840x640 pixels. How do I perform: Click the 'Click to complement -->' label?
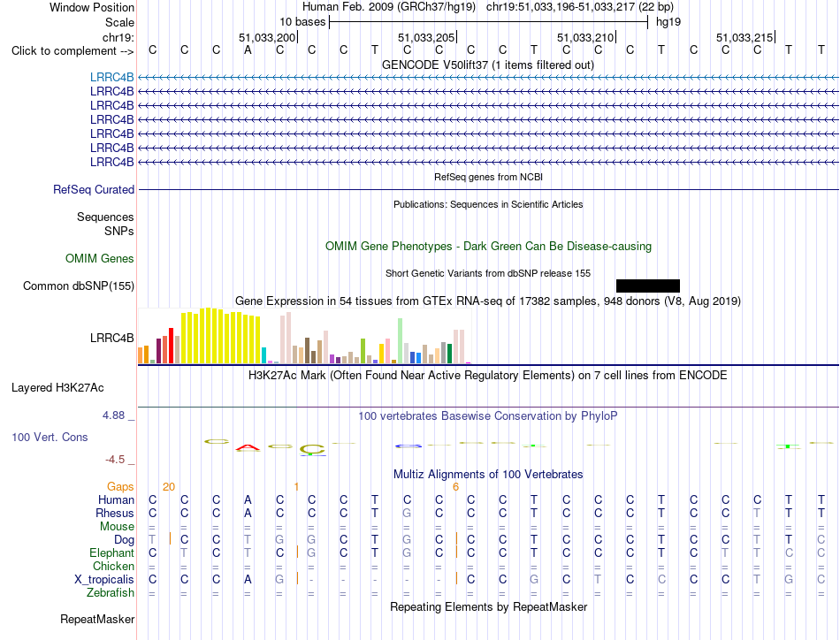[x=73, y=51]
